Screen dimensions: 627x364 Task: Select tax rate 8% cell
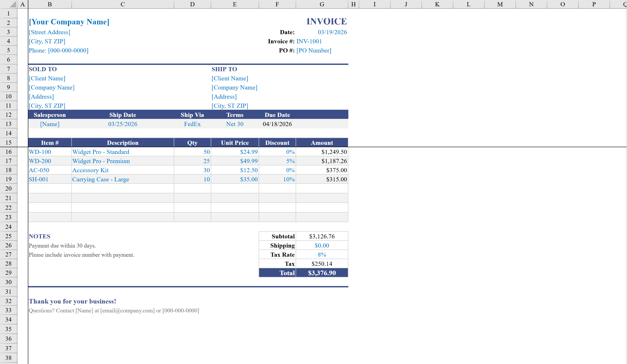[322, 254]
